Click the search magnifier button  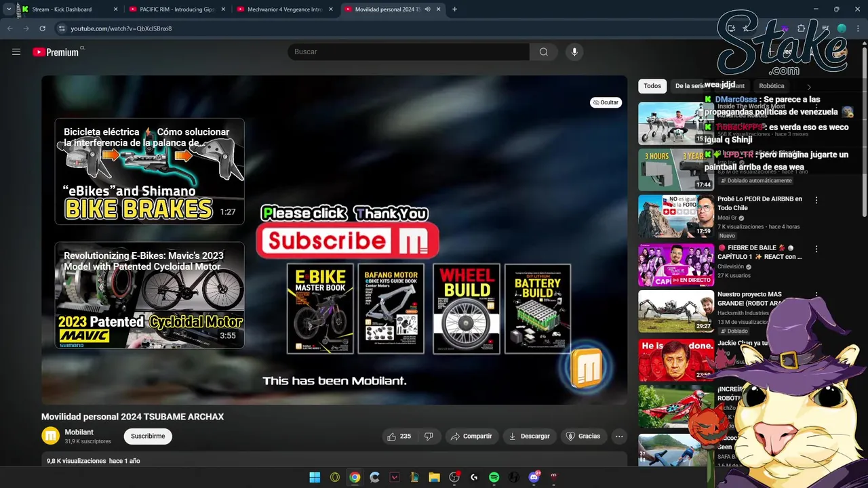click(544, 52)
